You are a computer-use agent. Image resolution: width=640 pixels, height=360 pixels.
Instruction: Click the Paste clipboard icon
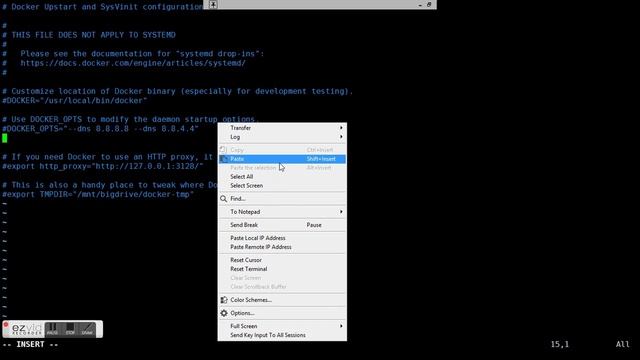click(223, 159)
